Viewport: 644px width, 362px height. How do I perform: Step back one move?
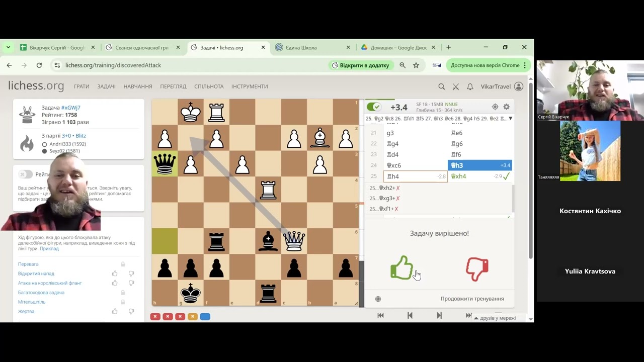(410, 315)
